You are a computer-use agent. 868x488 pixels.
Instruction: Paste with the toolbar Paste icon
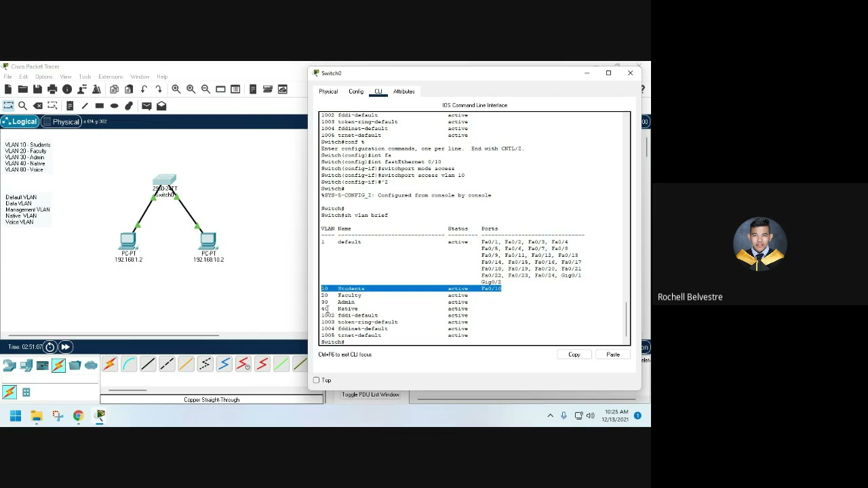tap(129, 89)
